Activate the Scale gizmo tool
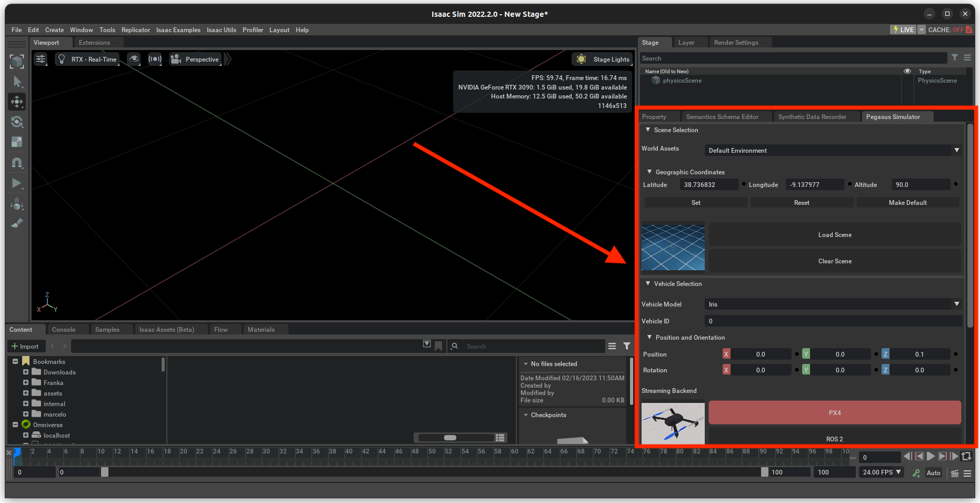Screen dimensions: 980x503 point(17,142)
